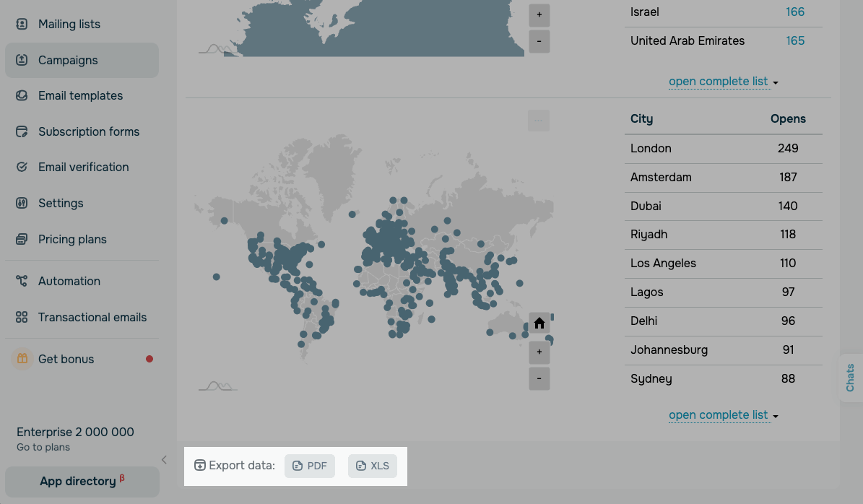This screenshot has height=504, width=863.
Task: Open the App directory
Action: pyautogui.click(x=82, y=482)
